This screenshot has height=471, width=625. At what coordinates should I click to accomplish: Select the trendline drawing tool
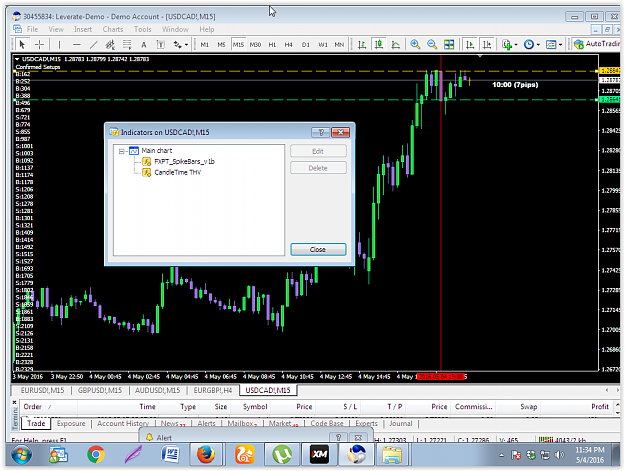pyautogui.click(x=93, y=44)
